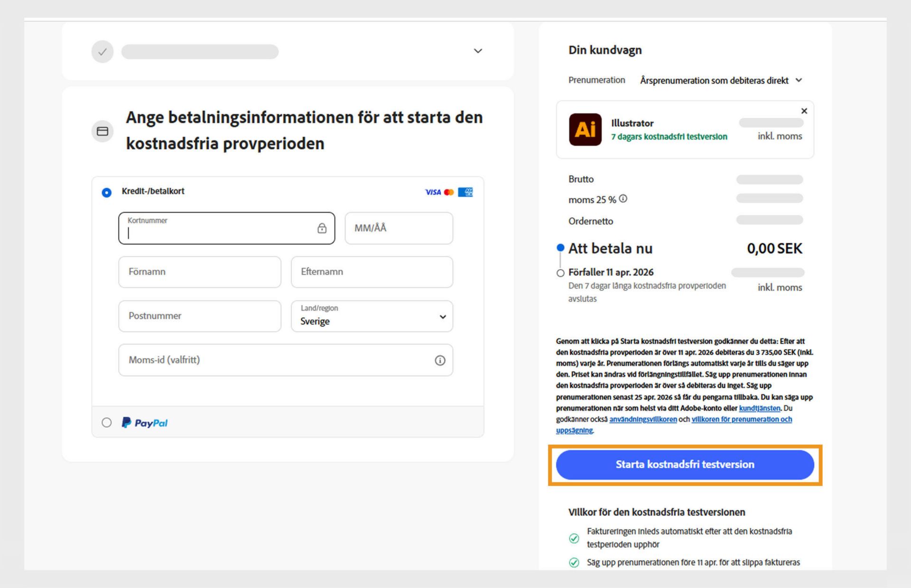Click the PayPal logo
911x588 pixels.
click(x=145, y=423)
